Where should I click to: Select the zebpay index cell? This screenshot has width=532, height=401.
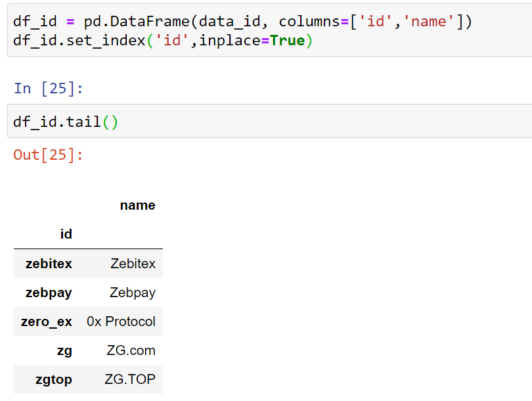click(47, 293)
